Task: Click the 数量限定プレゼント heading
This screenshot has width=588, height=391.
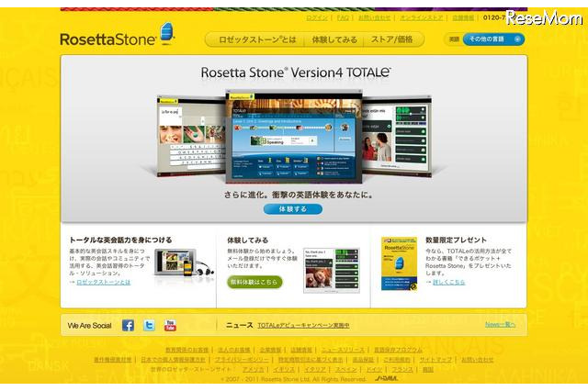Action: (456, 240)
